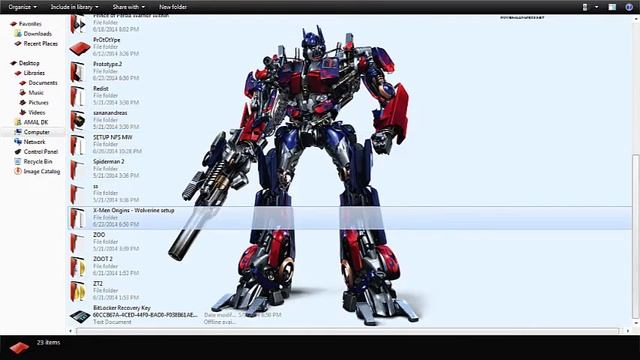Click horizontal scrollbar left arrow
Viewport: 640px width, 360px height.
coord(71,331)
